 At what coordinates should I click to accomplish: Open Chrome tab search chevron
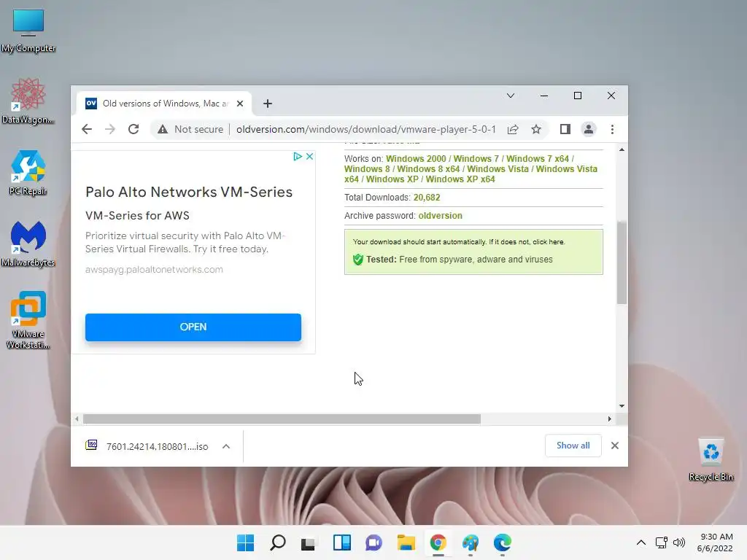click(x=511, y=96)
